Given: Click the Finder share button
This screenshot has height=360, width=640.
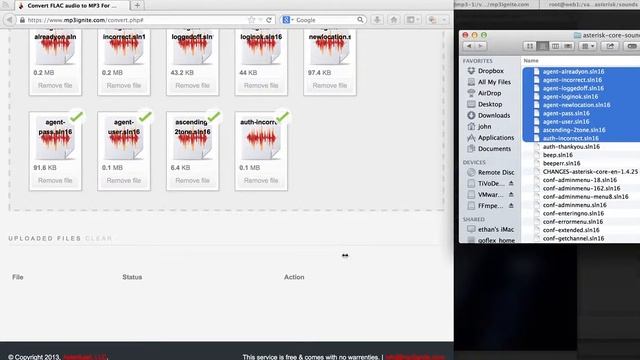Looking at the screenshot, I should (x=610, y=46).
